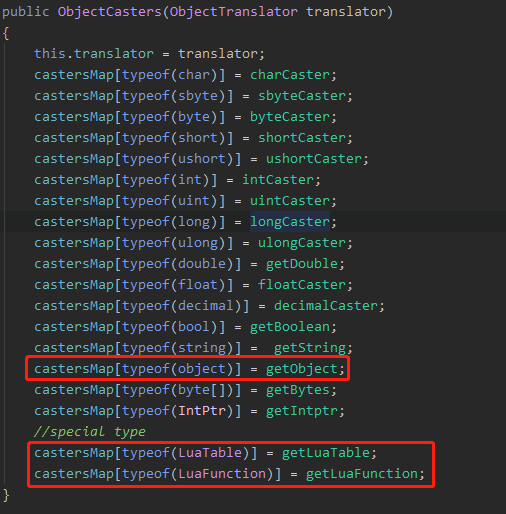Click the highlighted longCaster identifier
The height and width of the screenshot is (514, 506).
[290, 222]
